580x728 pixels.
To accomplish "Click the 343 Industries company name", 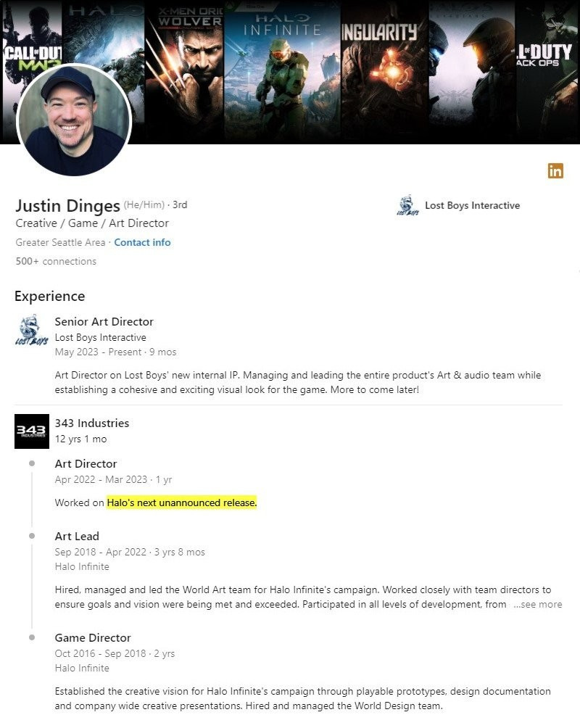I will coord(92,423).
